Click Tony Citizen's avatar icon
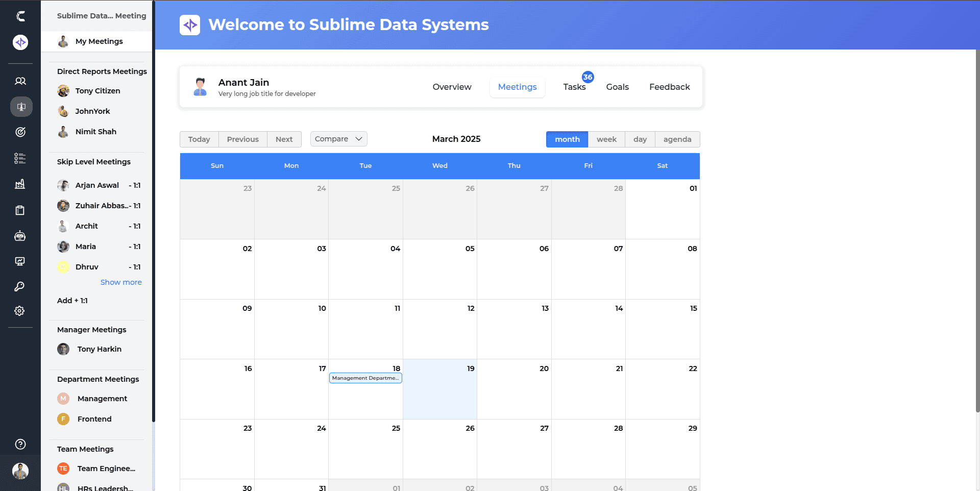 63,91
